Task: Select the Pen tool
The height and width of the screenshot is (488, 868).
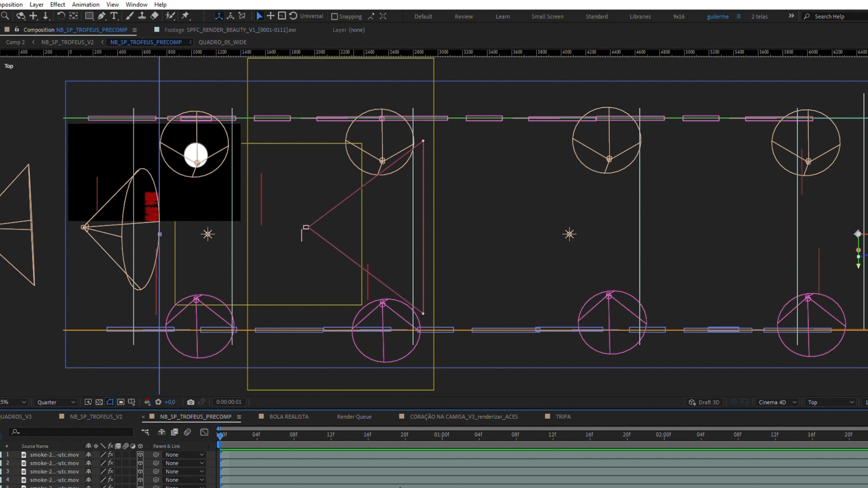Action: [x=102, y=16]
